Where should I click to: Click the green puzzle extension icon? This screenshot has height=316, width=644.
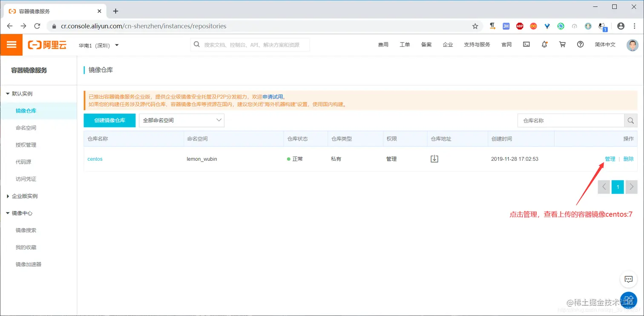point(561,26)
